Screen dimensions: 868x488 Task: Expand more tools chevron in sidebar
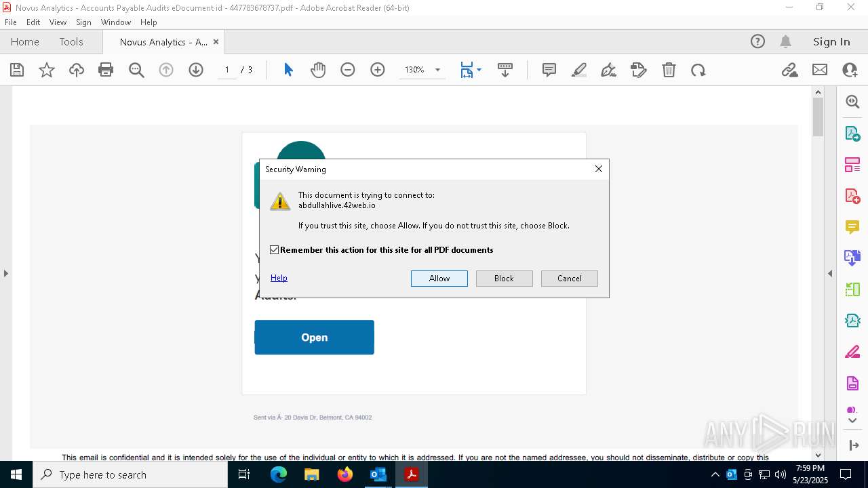(852, 421)
